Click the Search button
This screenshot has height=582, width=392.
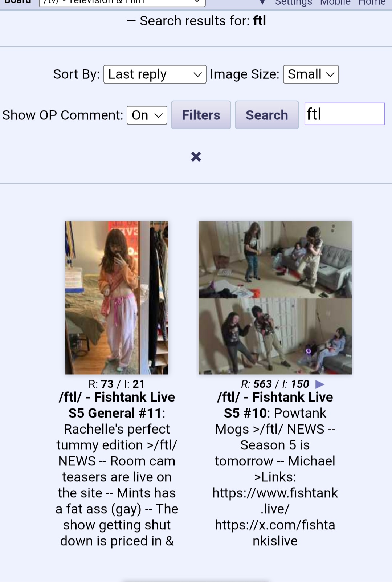click(267, 115)
